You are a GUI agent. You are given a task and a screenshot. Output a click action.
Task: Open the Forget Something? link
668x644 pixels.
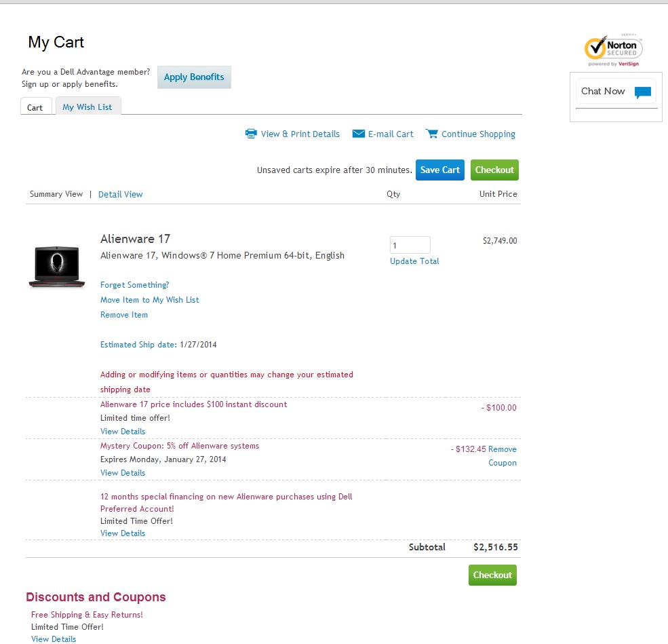(135, 285)
